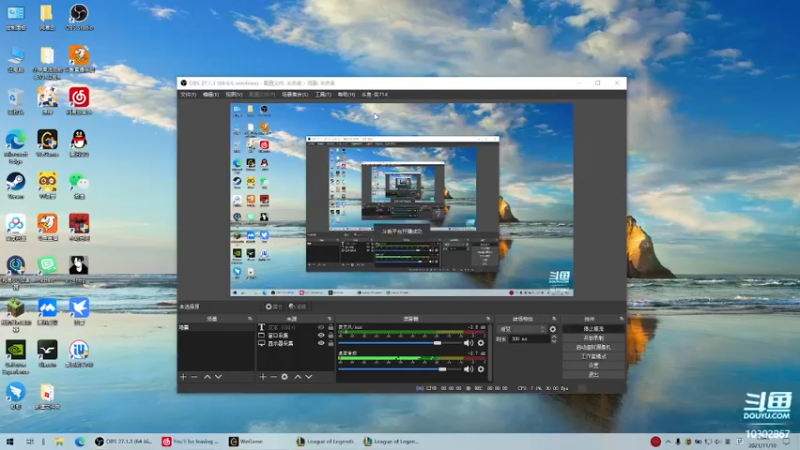
Task: Open the 工具(T) menu
Action: [x=323, y=95]
